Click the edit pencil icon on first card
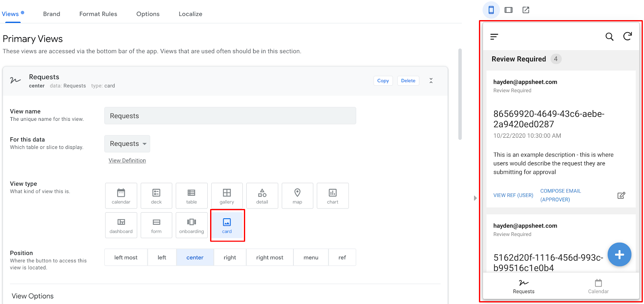This screenshot has height=304, width=644. 621,195
